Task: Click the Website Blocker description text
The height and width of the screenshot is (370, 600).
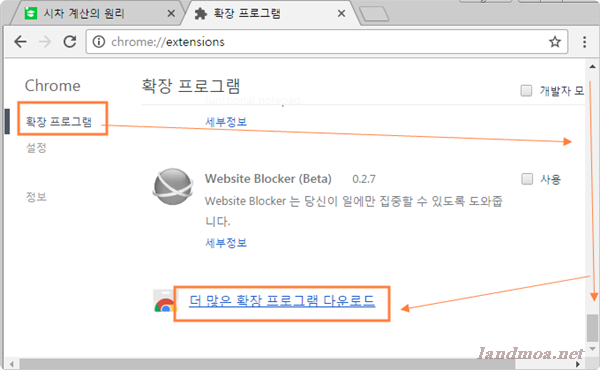Action: (354, 211)
